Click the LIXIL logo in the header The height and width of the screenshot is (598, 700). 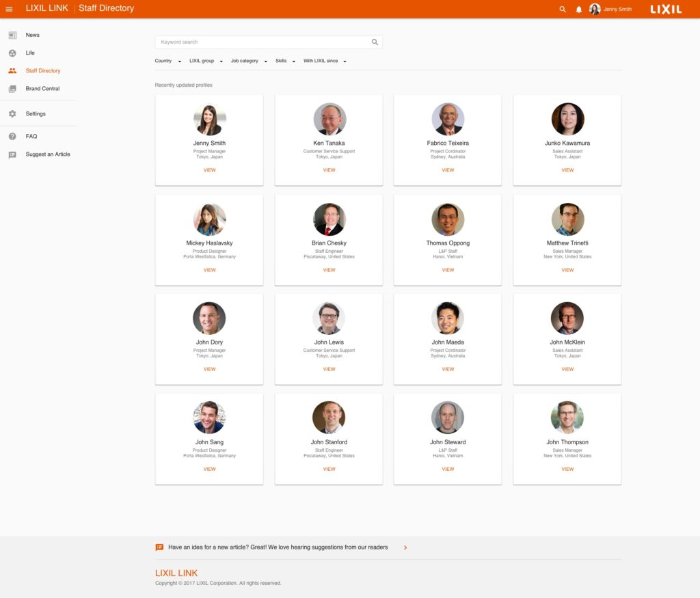click(666, 10)
